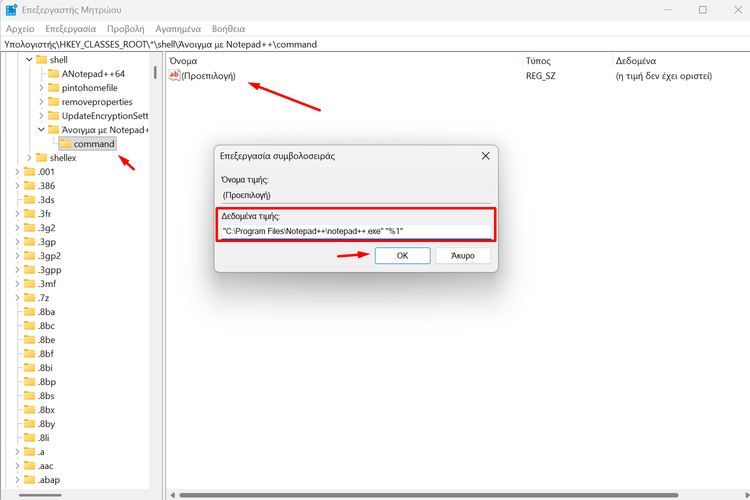Click the (Προεπιλογή) string value icon
The height and width of the screenshot is (500, 750).
[x=174, y=76]
